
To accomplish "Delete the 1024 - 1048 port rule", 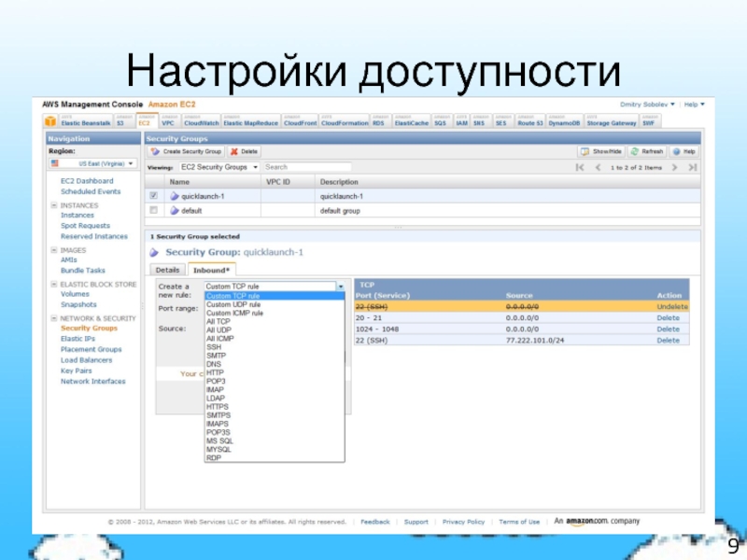I will (668, 329).
